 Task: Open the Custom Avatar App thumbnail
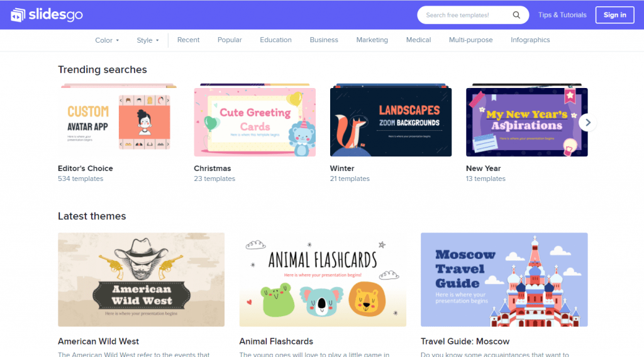coord(119,121)
